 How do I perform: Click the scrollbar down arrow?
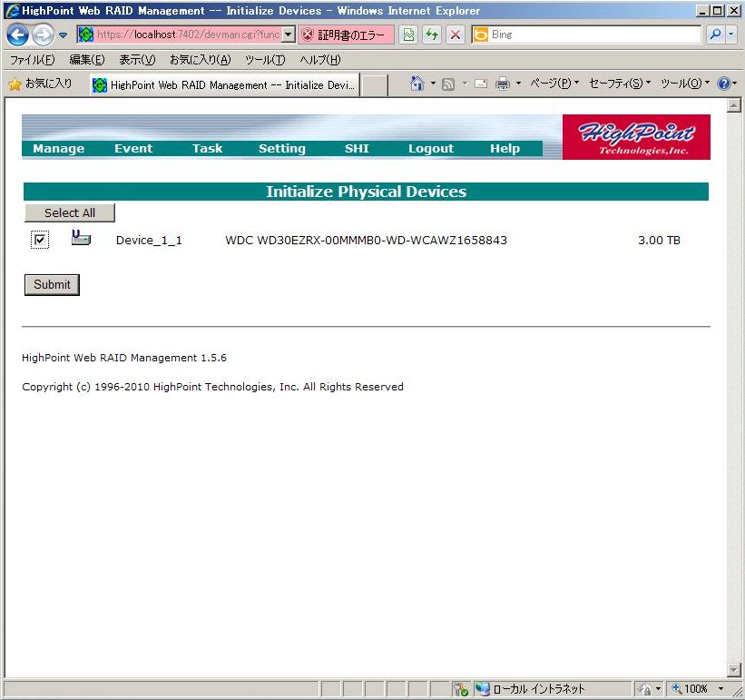[734, 669]
